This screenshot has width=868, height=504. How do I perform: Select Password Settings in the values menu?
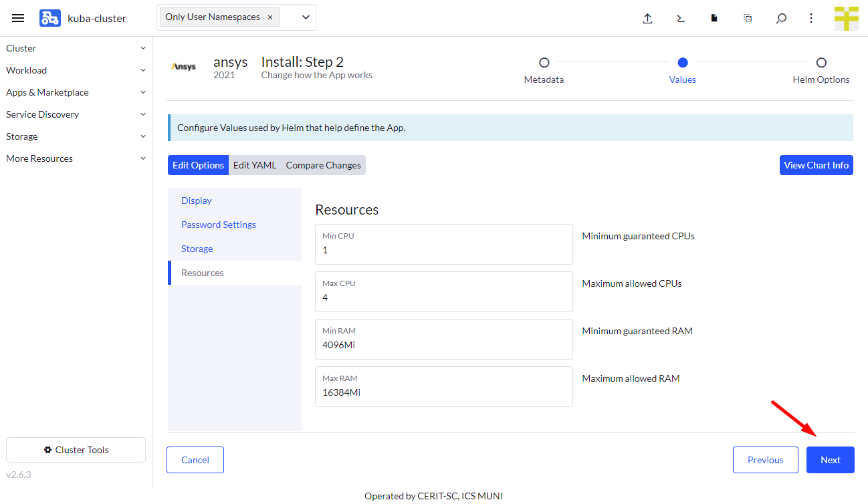tap(219, 224)
